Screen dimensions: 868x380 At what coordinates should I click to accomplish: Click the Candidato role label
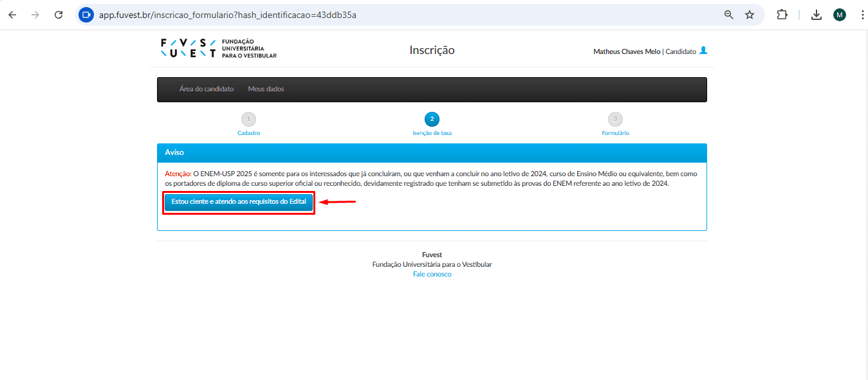tap(681, 51)
